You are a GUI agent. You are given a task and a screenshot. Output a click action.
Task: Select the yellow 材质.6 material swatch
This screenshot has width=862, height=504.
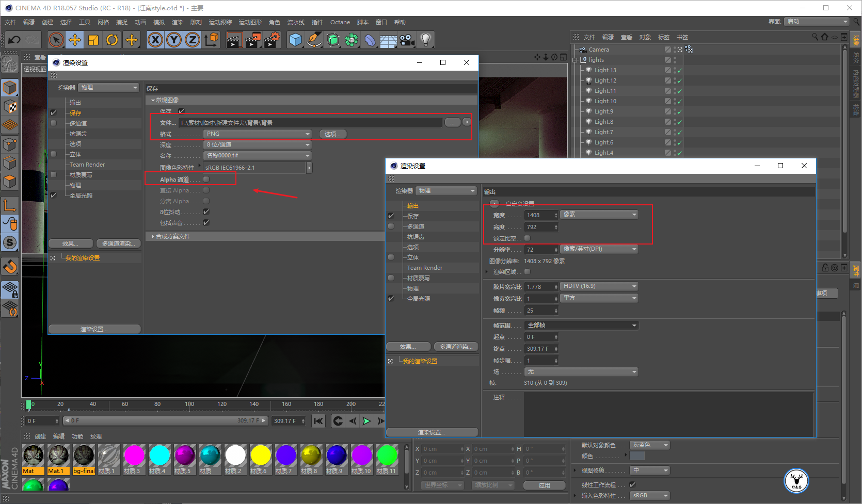(x=261, y=459)
